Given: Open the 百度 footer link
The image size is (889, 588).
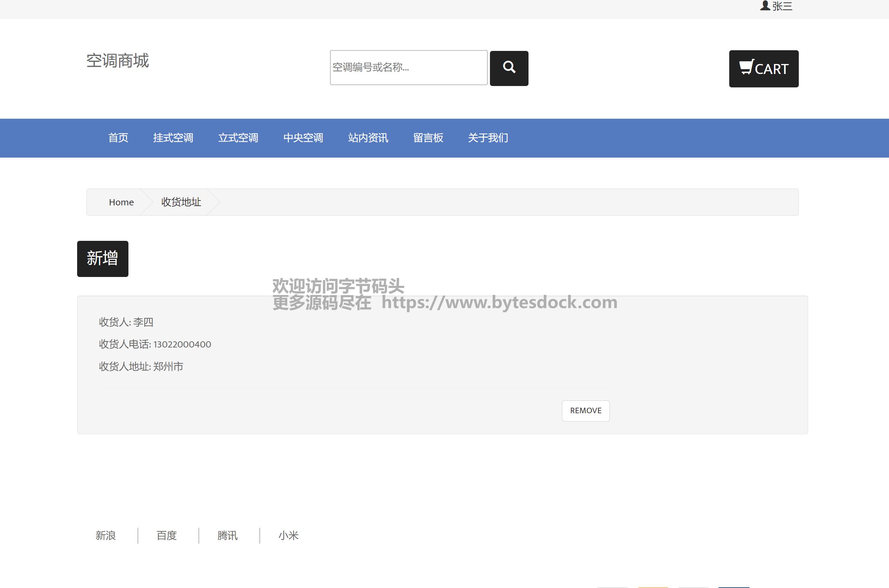Looking at the screenshot, I should pos(166,535).
